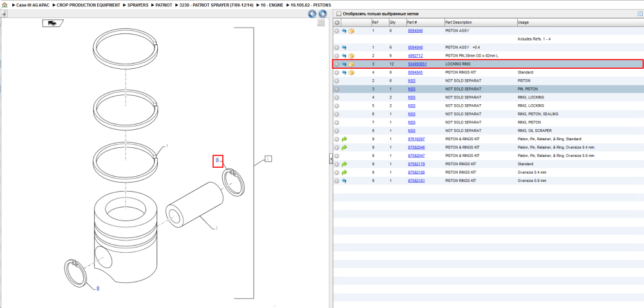Click the blue arrow in 8094845 row

click(344, 73)
